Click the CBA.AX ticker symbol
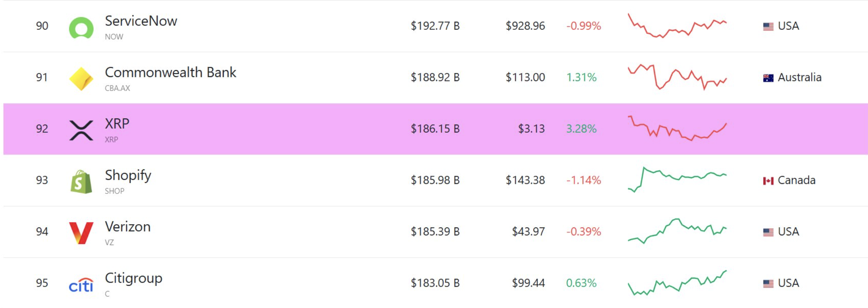 tap(117, 88)
